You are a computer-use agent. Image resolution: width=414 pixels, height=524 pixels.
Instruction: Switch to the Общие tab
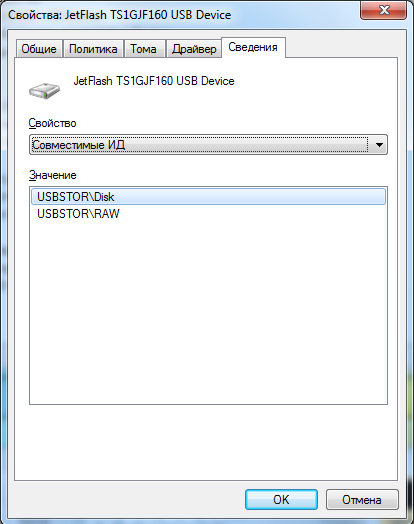[39, 49]
